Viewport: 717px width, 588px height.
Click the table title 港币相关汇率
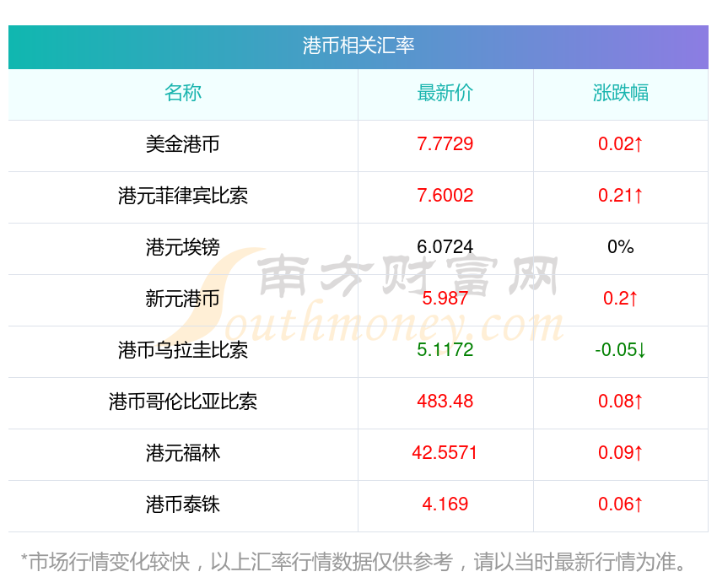coord(358,46)
